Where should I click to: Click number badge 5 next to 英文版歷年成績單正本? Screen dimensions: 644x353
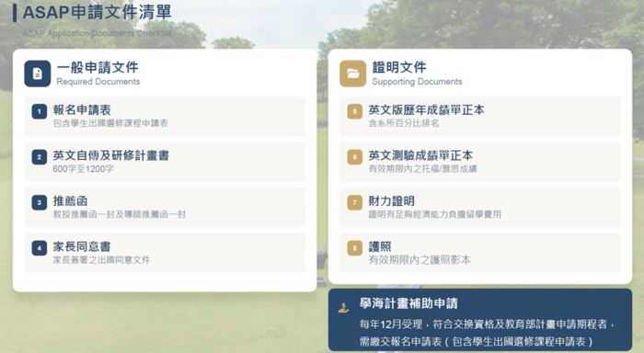tap(355, 111)
